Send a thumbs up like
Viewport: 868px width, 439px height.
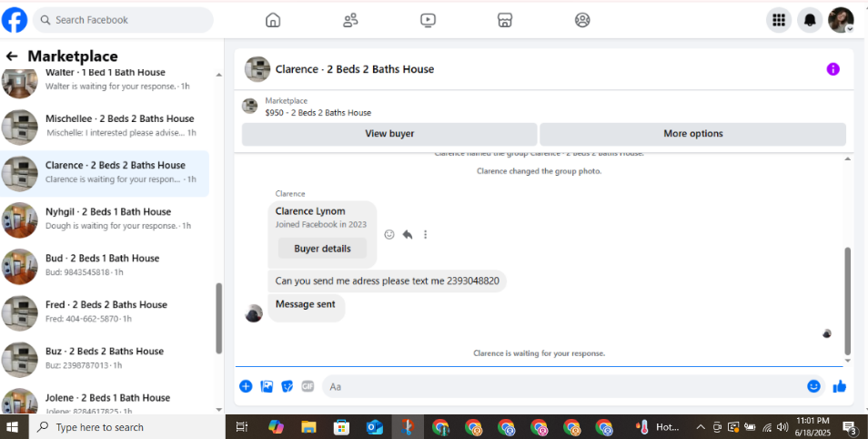click(x=840, y=386)
